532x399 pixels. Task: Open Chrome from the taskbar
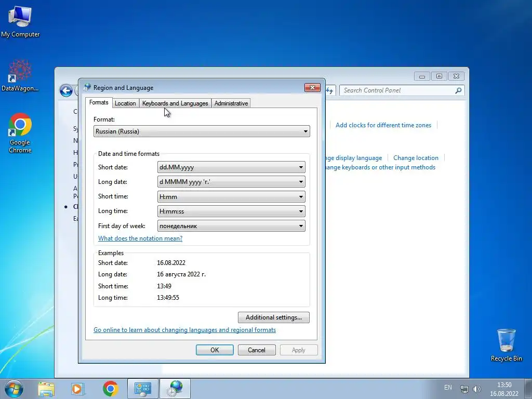pyautogui.click(x=110, y=389)
